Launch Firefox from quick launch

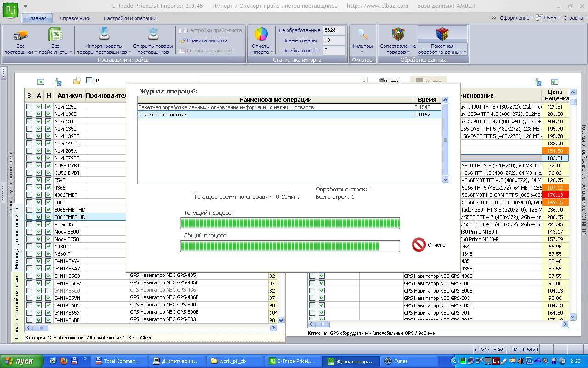[64, 361]
